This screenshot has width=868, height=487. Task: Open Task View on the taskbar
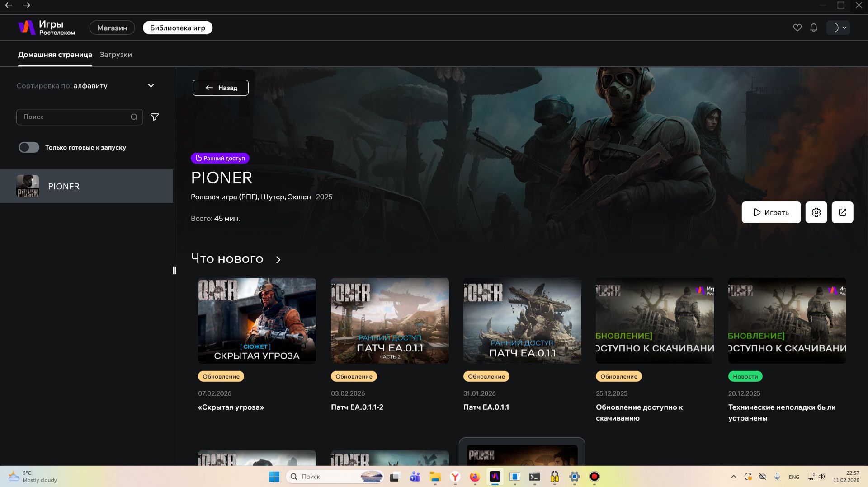pos(395,477)
